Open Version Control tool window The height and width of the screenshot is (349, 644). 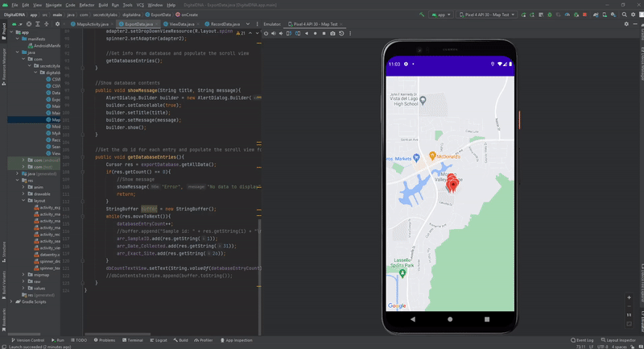click(27, 340)
